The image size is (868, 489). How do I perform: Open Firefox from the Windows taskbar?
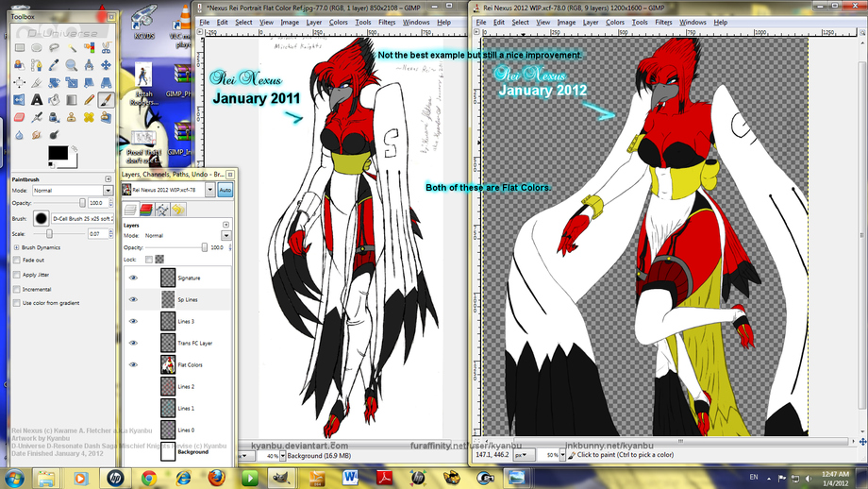pyautogui.click(x=218, y=478)
